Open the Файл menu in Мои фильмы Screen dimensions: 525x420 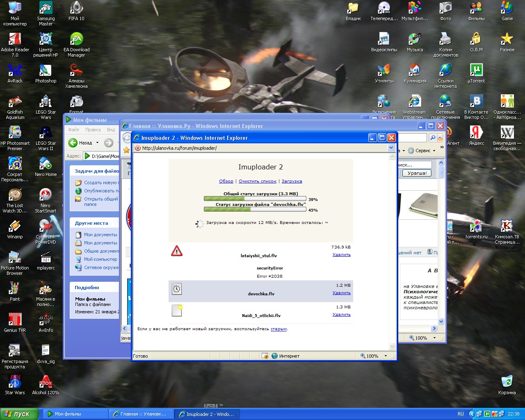point(73,129)
